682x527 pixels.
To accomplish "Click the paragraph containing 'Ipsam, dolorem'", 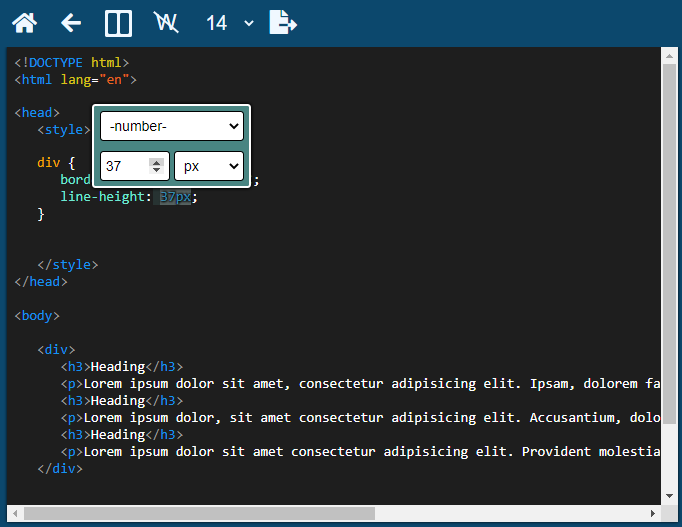I will pyautogui.click(x=360, y=383).
